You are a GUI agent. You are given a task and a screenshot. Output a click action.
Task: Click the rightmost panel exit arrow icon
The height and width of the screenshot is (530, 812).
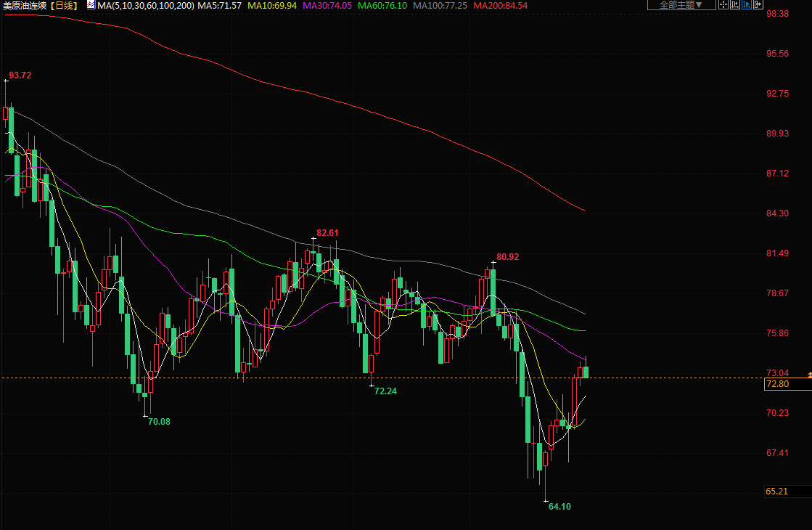coord(758,5)
